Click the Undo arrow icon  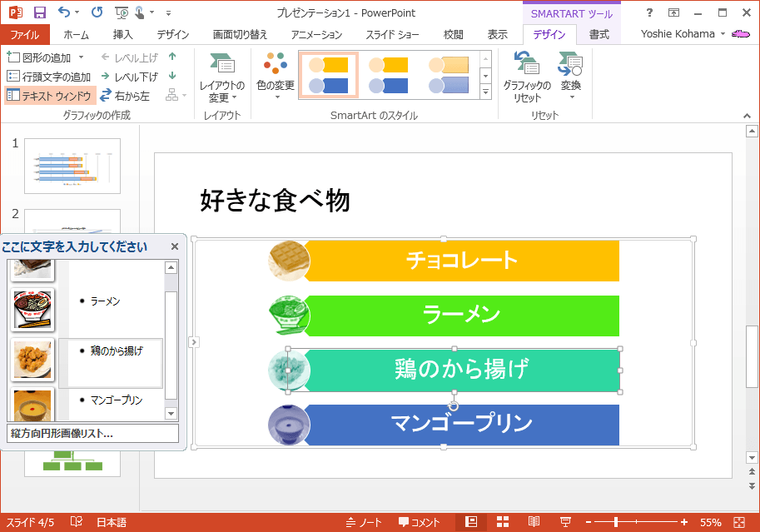click(x=63, y=12)
